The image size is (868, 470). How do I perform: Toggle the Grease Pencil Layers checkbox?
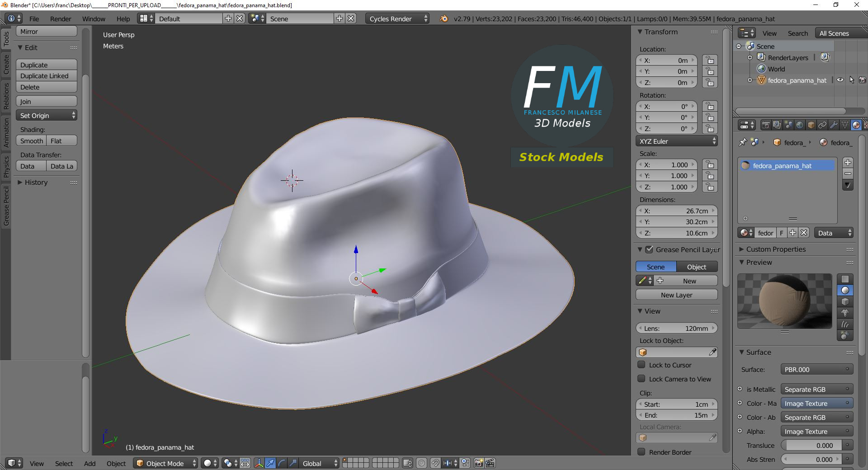649,249
